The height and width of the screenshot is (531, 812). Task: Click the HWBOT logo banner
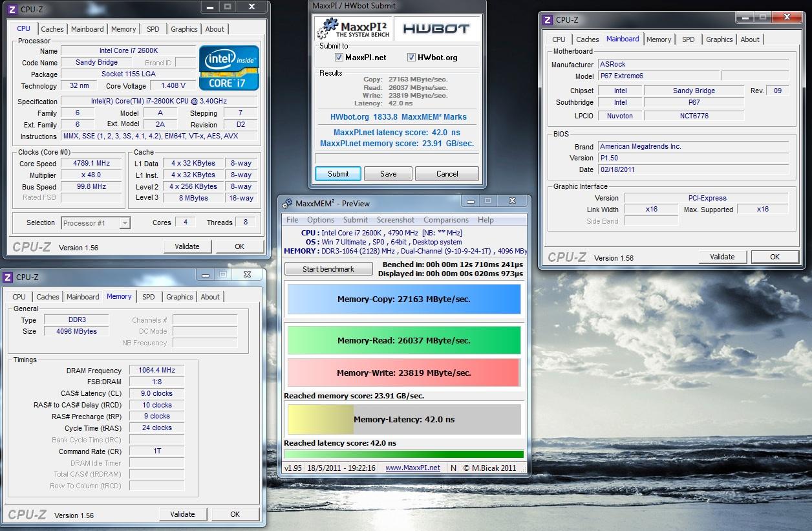436,29
